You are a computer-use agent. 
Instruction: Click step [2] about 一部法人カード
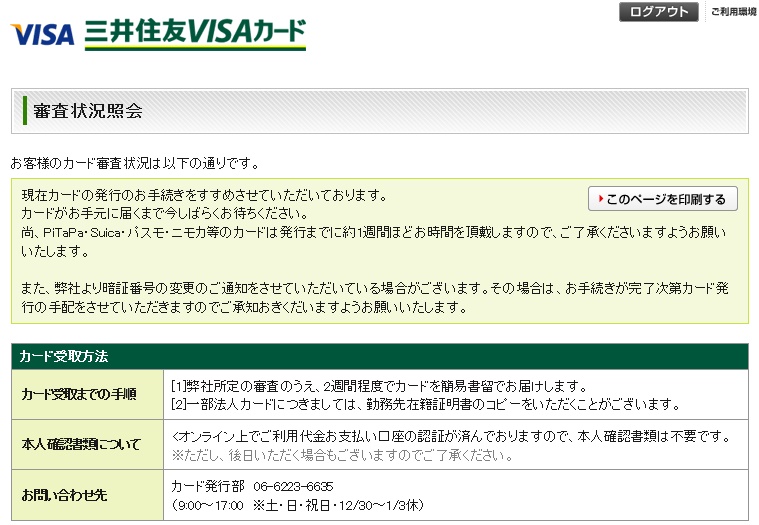(425, 404)
